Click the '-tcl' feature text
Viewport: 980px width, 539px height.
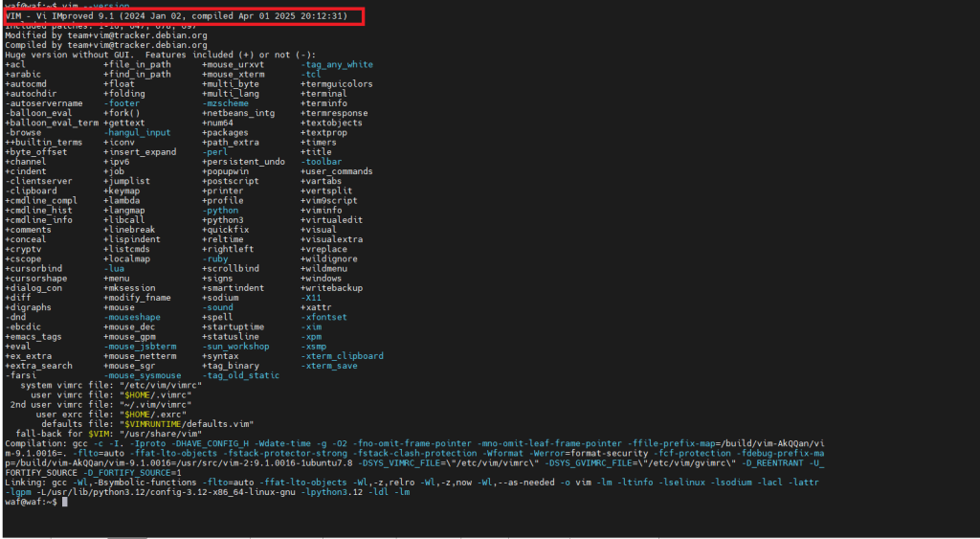pos(311,75)
